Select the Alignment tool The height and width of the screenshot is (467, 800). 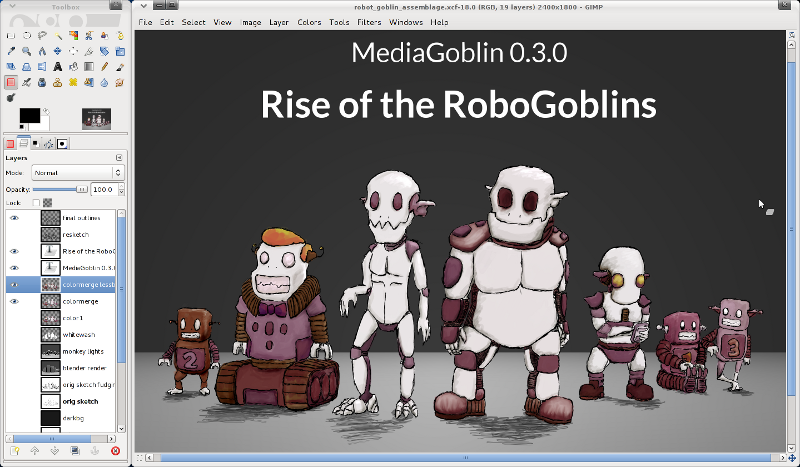73,51
